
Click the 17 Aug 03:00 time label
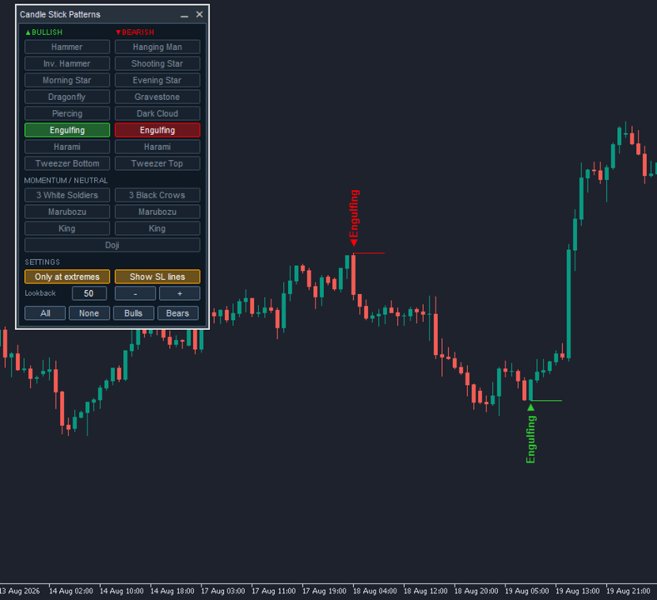pyautogui.click(x=223, y=591)
